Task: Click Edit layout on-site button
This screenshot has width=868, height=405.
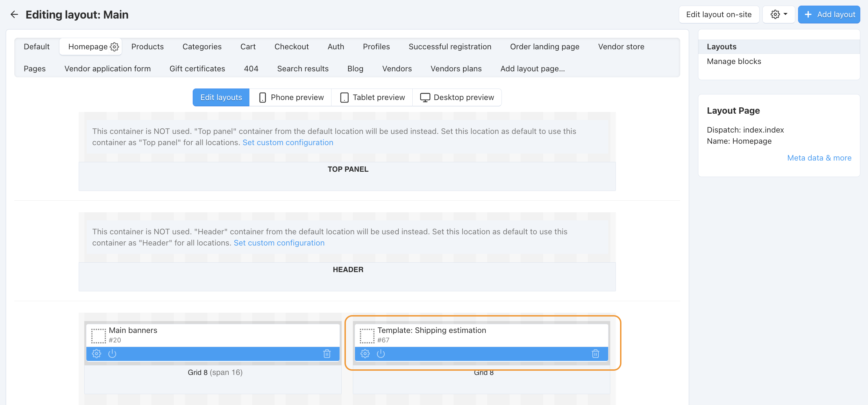Action: (x=719, y=14)
